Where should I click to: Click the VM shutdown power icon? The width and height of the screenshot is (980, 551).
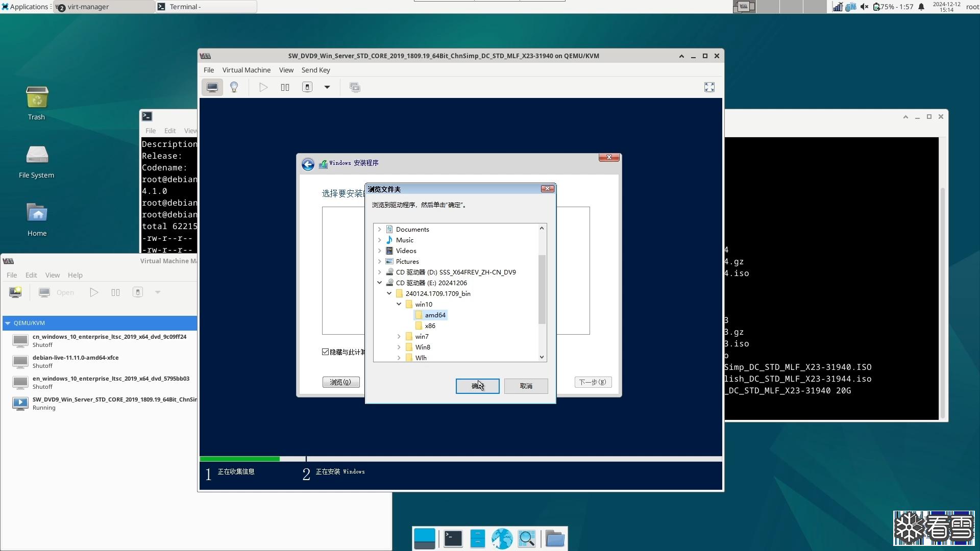(x=307, y=87)
